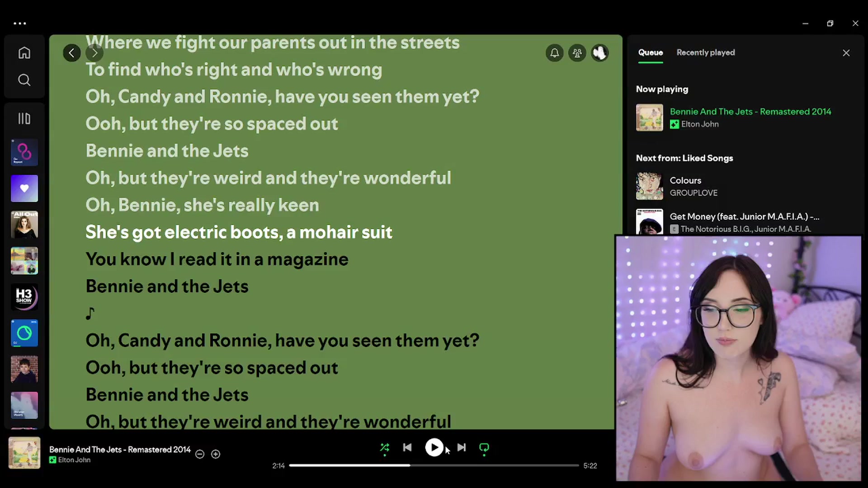Open Elton John artist link in queue
Screen dimensions: 868x488
click(x=700, y=124)
